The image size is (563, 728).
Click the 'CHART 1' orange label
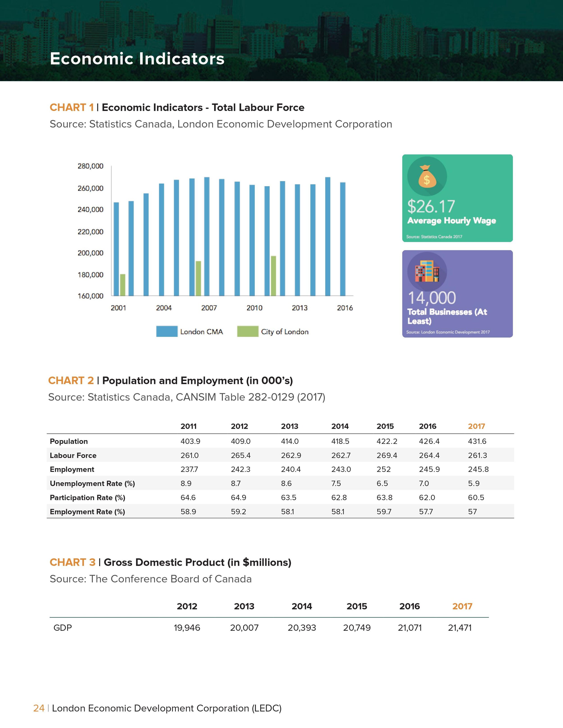pos(72,108)
